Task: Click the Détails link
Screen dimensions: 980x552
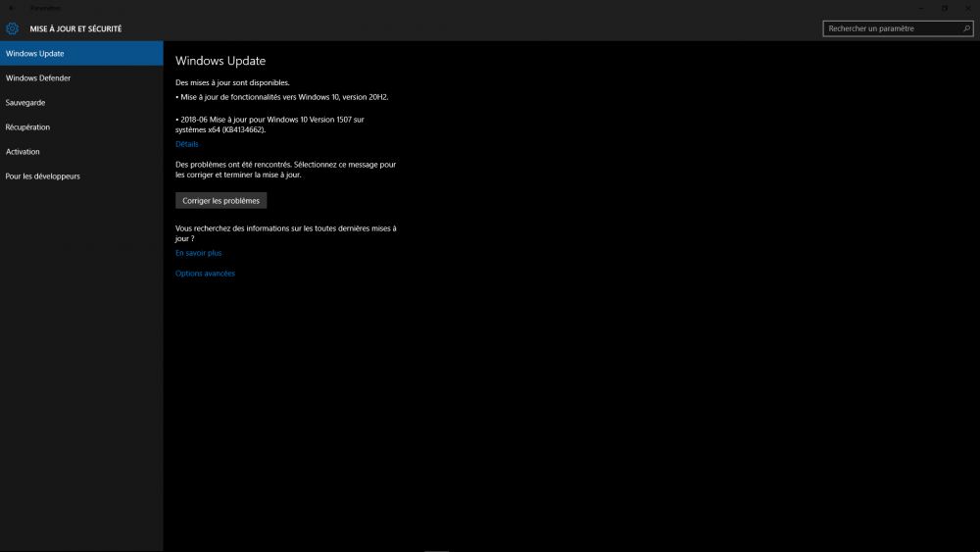Action: pyautogui.click(x=187, y=144)
